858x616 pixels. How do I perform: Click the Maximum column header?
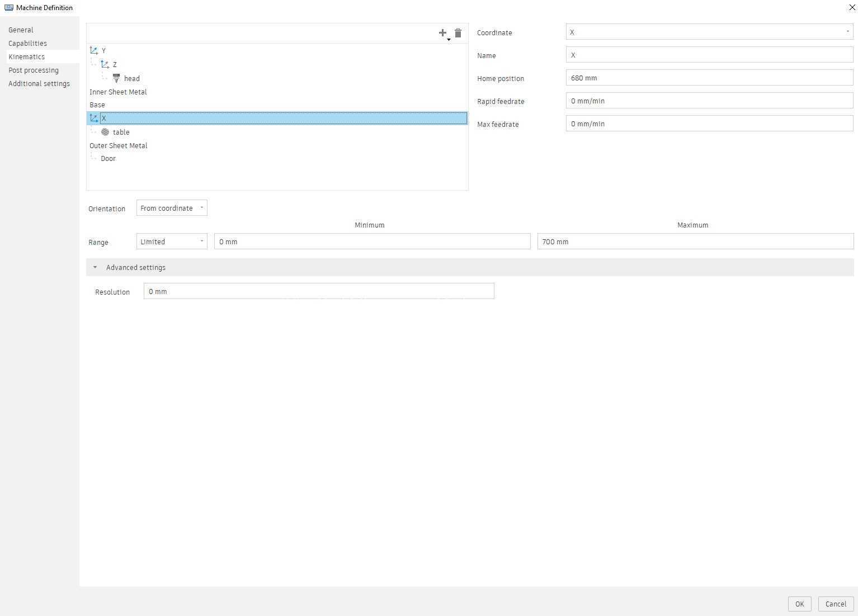tap(693, 225)
